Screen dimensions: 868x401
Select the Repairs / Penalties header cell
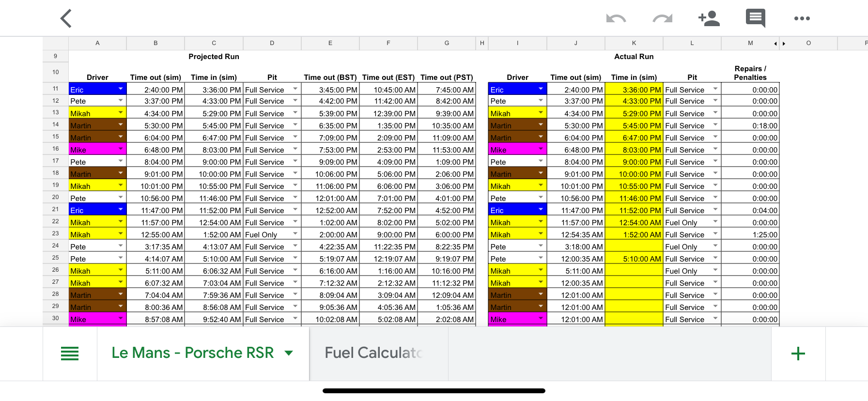coord(750,73)
